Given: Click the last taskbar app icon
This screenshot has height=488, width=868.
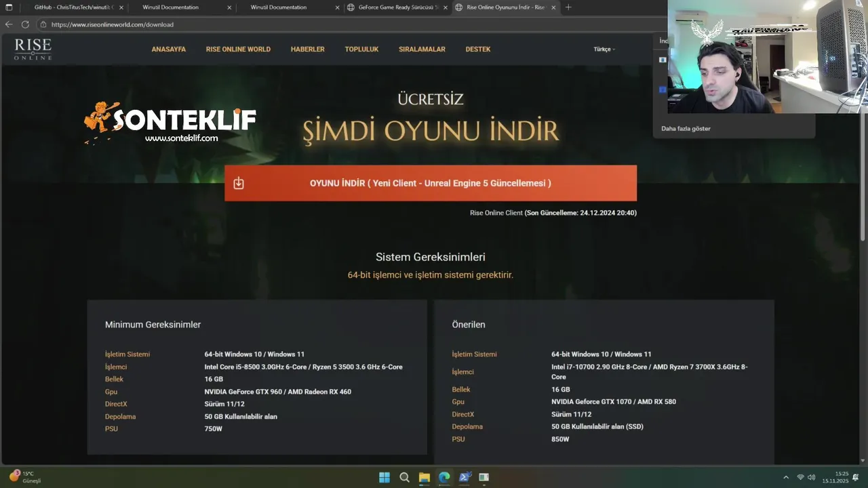Looking at the screenshot, I should [x=484, y=477].
